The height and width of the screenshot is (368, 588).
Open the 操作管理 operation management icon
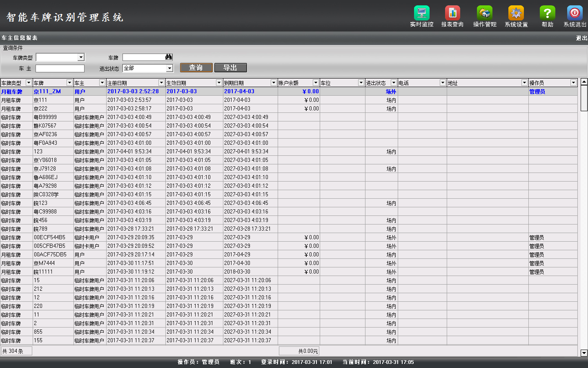point(485,13)
